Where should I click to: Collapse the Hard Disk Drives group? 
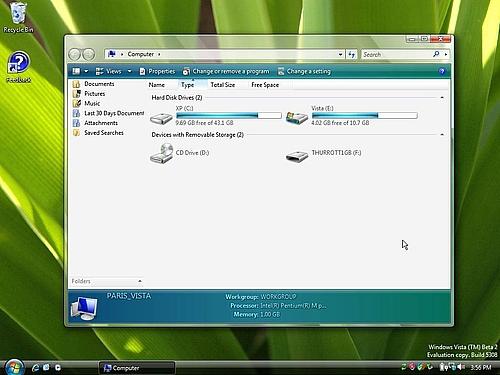[442, 97]
